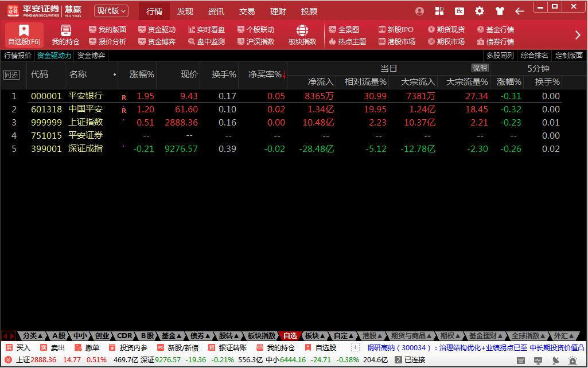Expand the 板块 bottom tab menu
Viewport: 588px width, 368px height.
pos(314,336)
